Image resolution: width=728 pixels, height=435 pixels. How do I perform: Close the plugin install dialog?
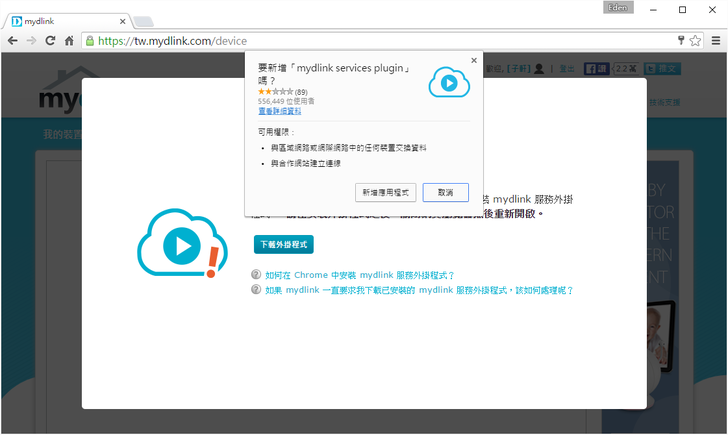[474, 60]
